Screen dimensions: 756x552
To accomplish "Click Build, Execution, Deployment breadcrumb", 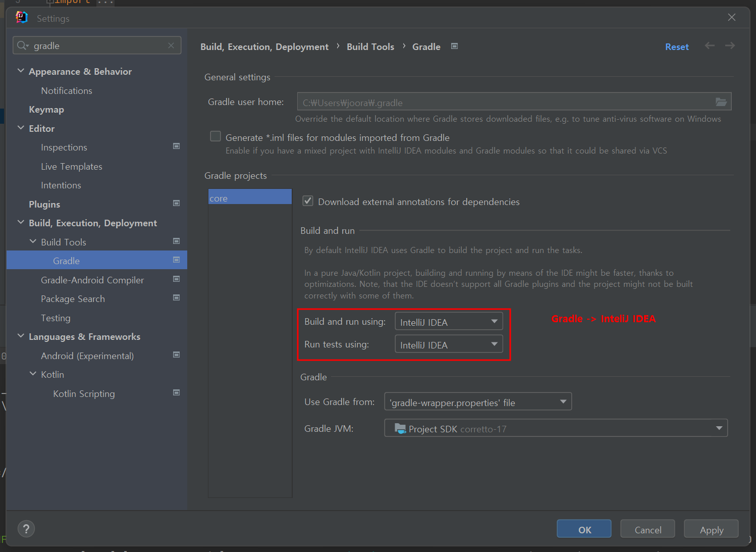I will [264, 46].
